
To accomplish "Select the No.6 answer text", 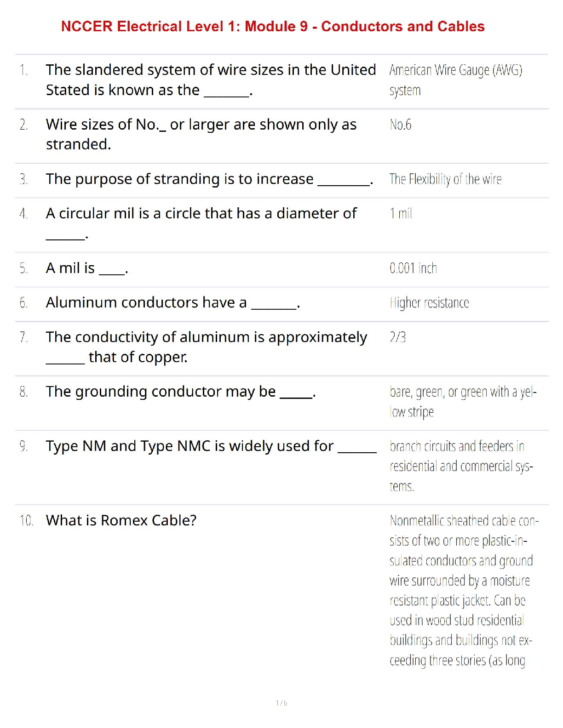I will 401,125.
